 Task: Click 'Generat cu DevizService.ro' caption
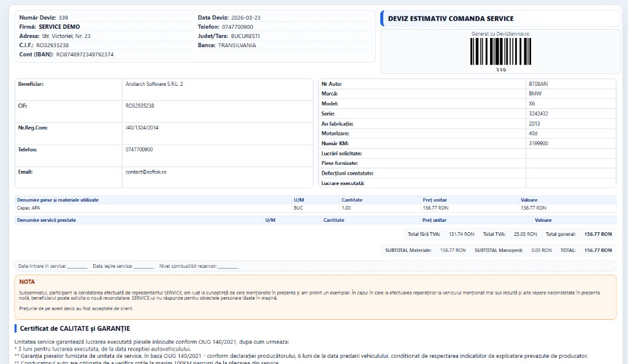point(500,34)
